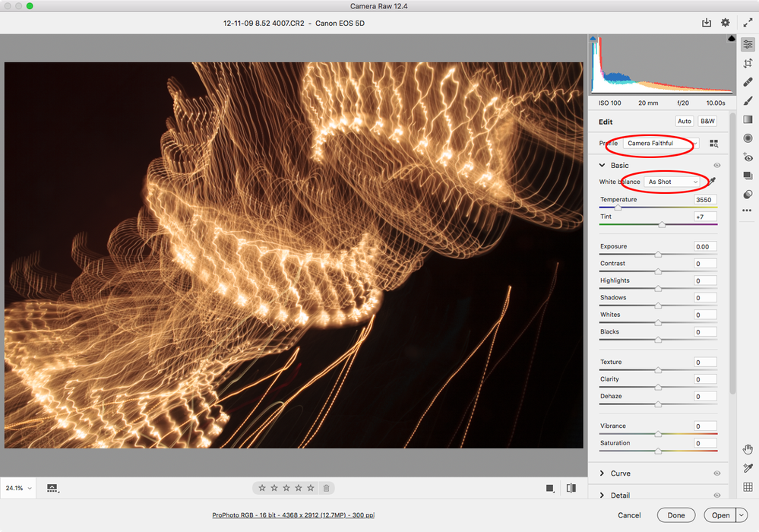Click the Open button
This screenshot has width=759, height=532.
[x=720, y=515]
